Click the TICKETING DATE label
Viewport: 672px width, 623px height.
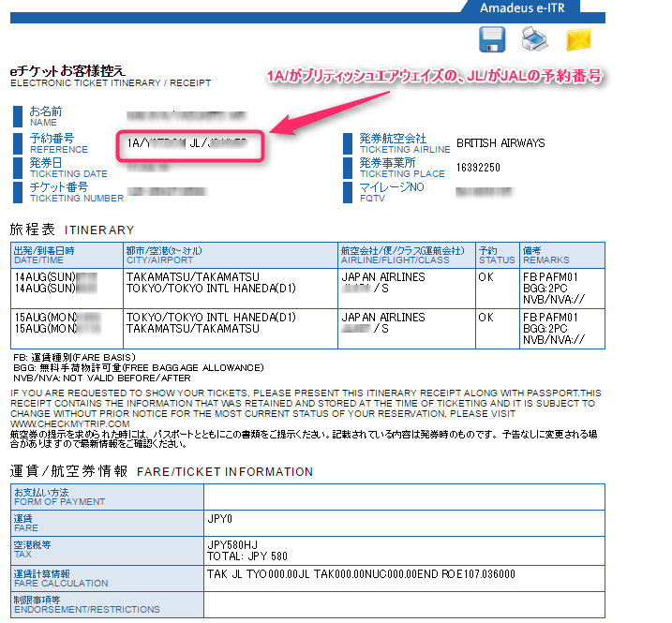click(68, 173)
